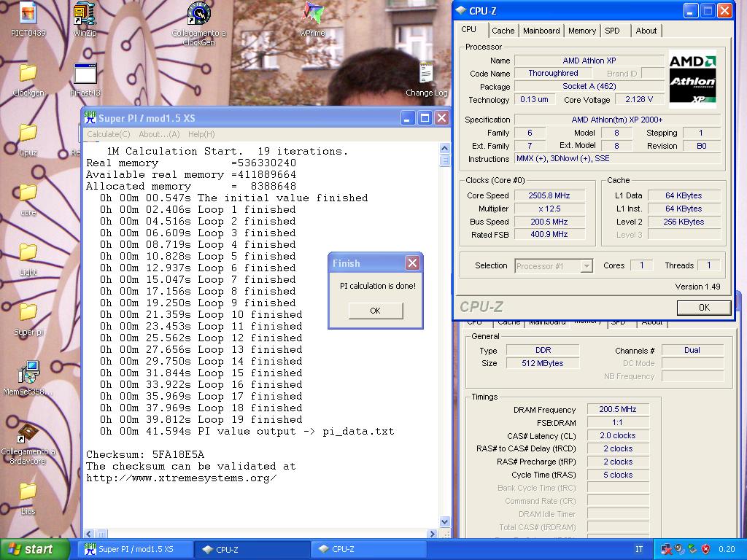Click the memory Size 512 MBytes value
The width and height of the screenshot is (747, 560).
point(543,363)
